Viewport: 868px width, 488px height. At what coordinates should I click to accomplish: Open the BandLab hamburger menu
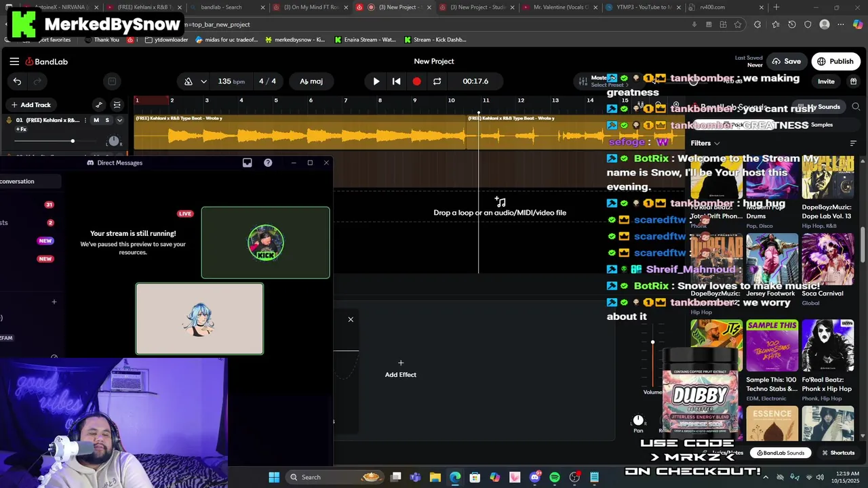click(14, 62)
